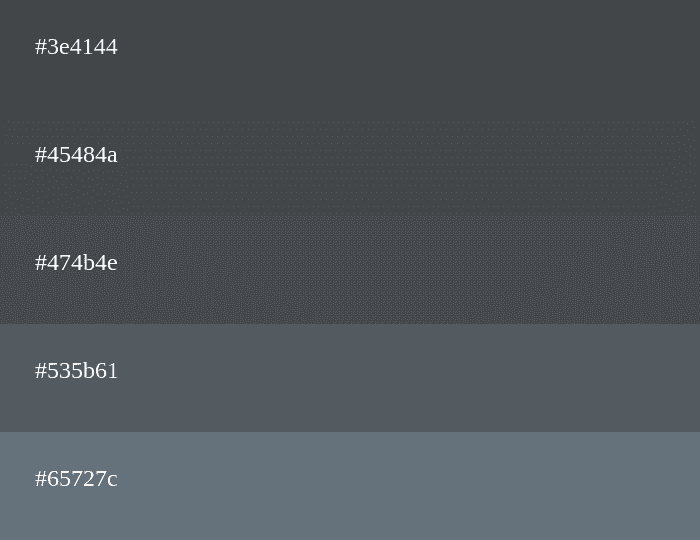
Task: Click the "#3e4144" hex code text
Action: tap(76, 47)
